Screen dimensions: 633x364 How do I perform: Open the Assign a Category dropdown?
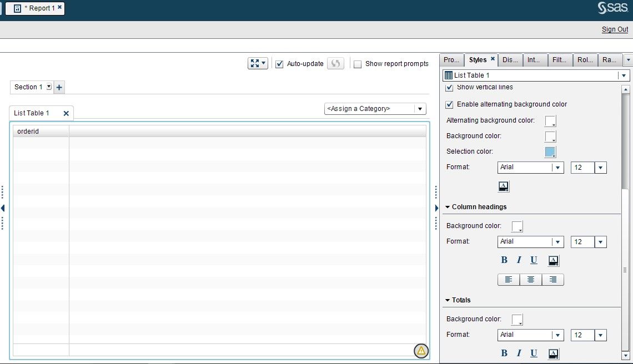[x=420, y=109]
